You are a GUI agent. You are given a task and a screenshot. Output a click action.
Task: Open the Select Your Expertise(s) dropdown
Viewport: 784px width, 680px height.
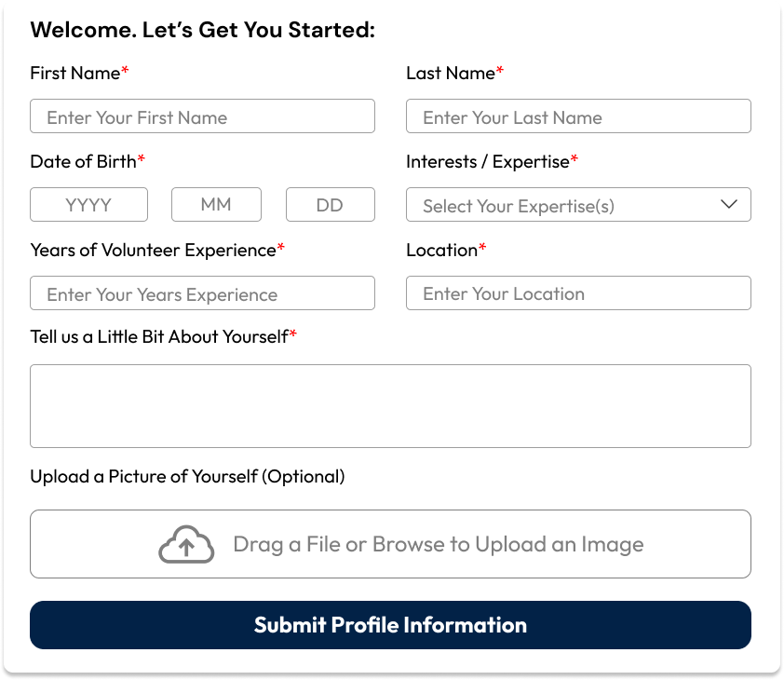[578, 205]
